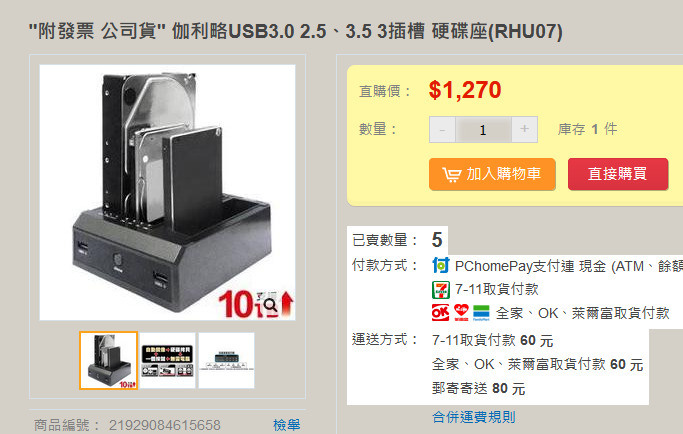This screenshot has height=434, width=683.
Task: Select the third rear-view thumbnail
Action: click(x=227, y=360)
